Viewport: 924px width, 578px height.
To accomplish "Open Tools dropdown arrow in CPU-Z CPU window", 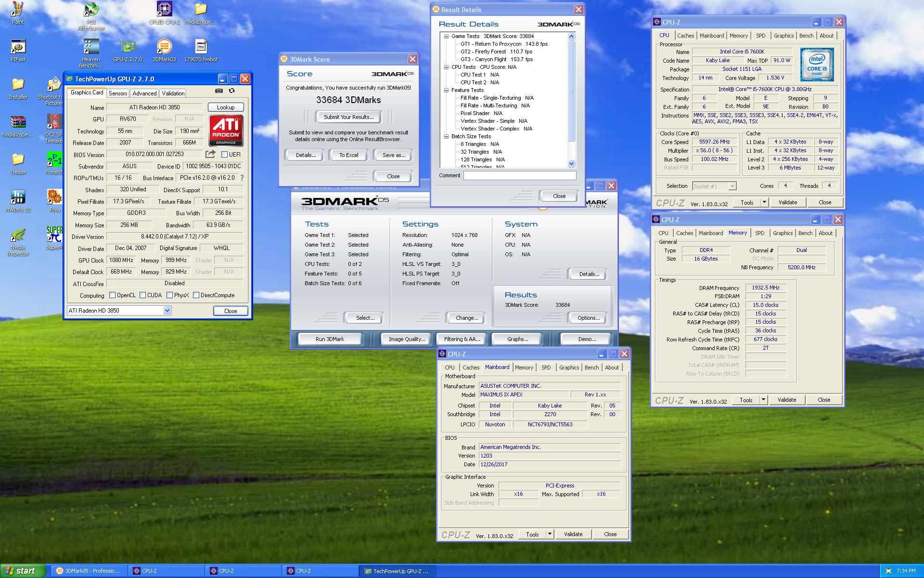I will click(764, 202).
